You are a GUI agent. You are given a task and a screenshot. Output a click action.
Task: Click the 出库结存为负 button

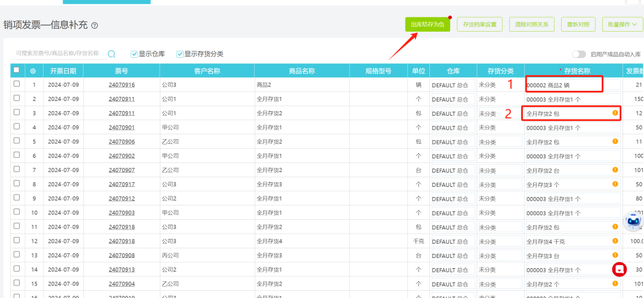coord(428,24)
